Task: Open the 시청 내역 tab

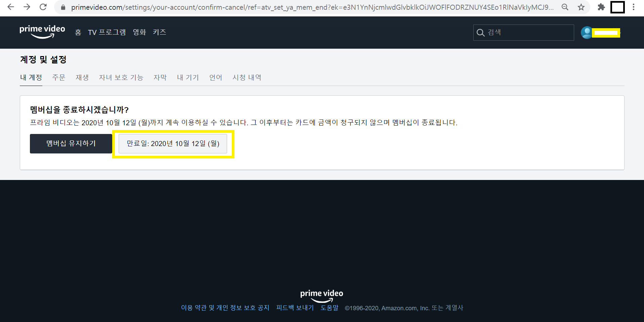Action: pyautogui.click(x=247, y=78)
